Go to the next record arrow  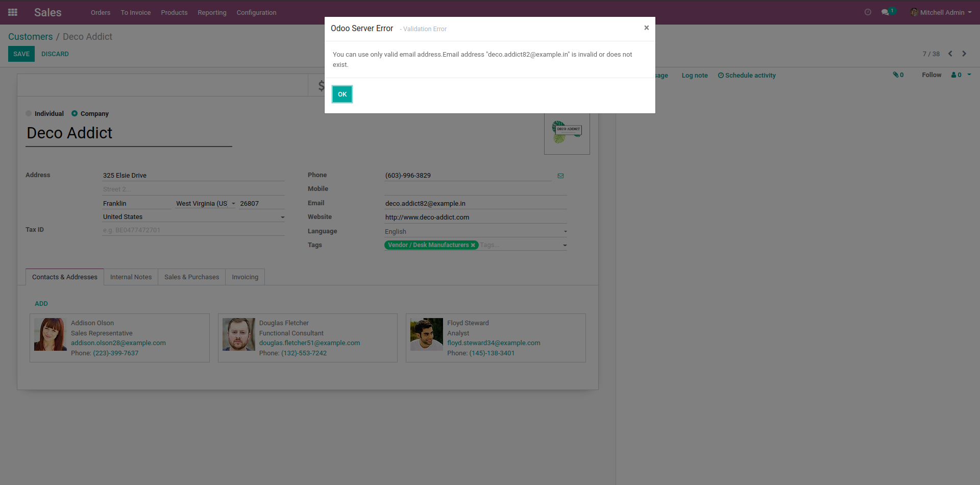(964, 54)
